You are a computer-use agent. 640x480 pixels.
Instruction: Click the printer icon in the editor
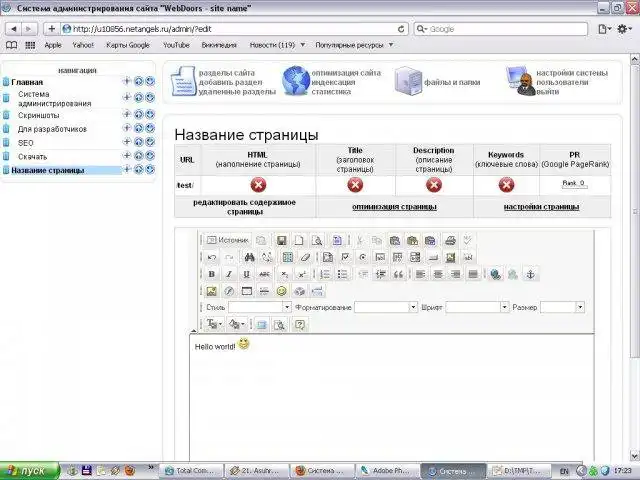(450, 240)
